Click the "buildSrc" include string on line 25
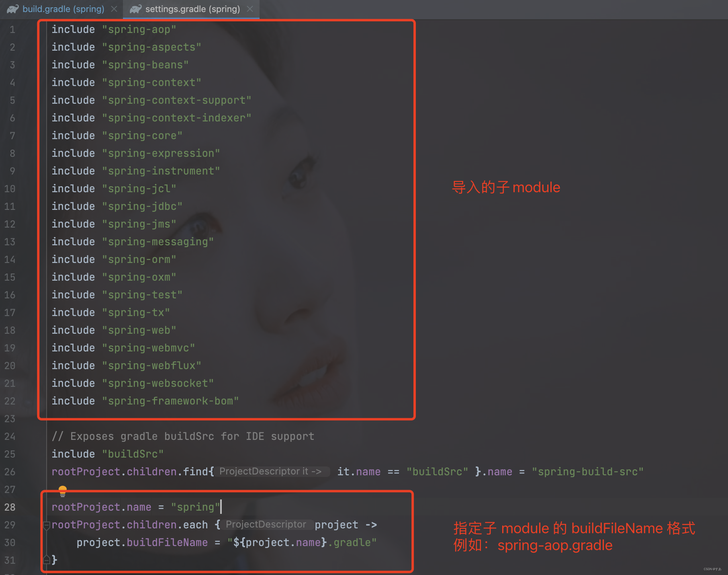 (x=133, y=454)
